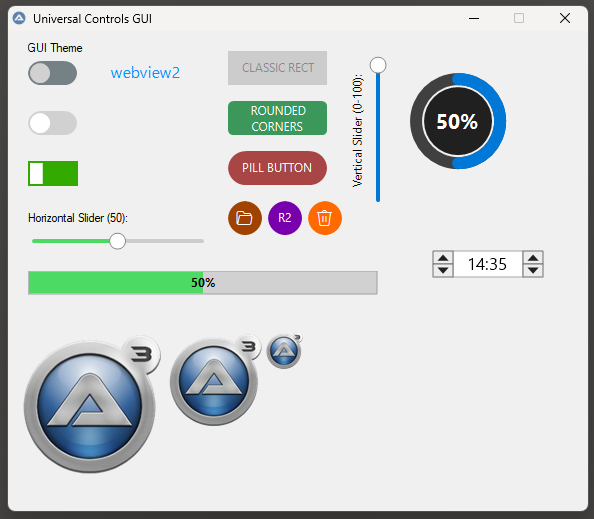Toggle the green rectangular switch
The image size is (594, 519).
click(53, 174)
